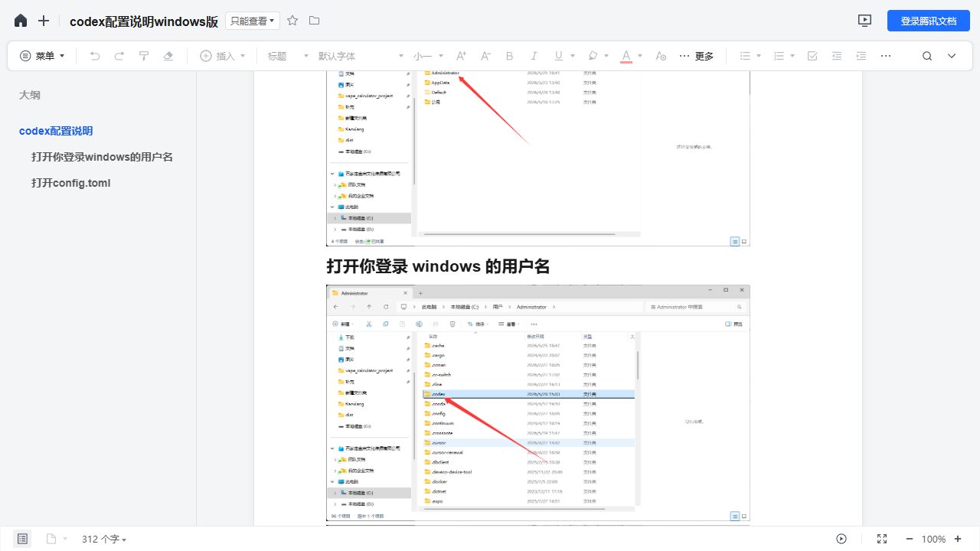Star this document as favorite
The height and width of the screenshot is (551, 980).
tap(292, 21)
